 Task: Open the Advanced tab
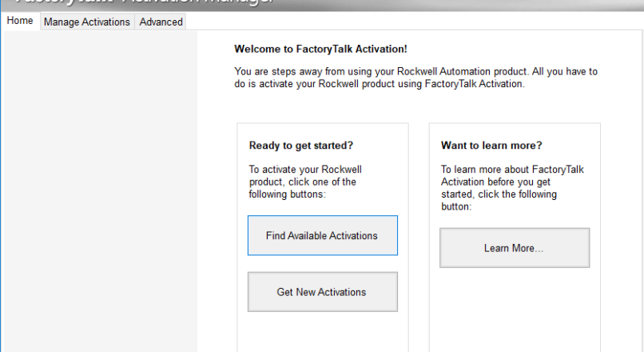(x=161, y=22)
